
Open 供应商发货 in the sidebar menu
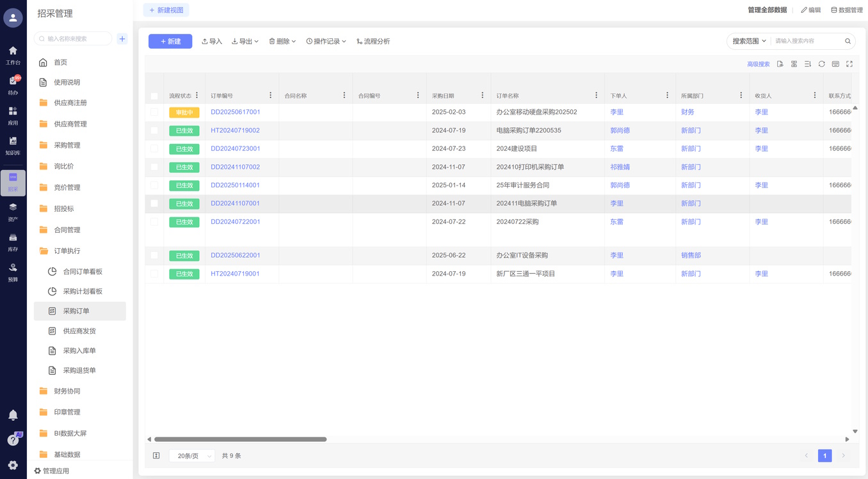tap(79, 331)
